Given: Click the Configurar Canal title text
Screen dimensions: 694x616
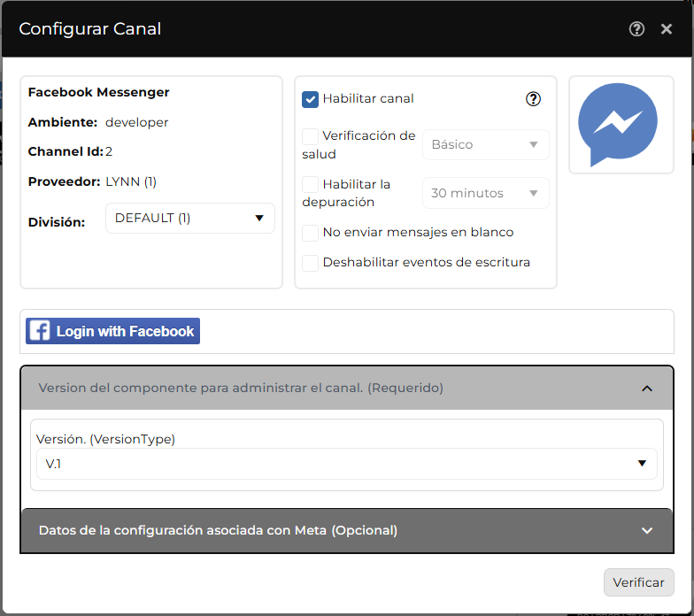Looking at the screenshot, I should [90, 29].
